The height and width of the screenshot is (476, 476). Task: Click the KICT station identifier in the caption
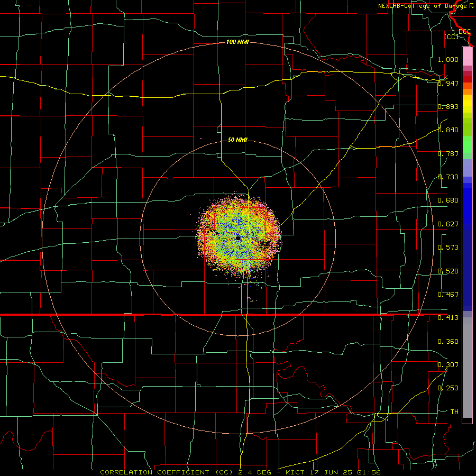[x=296, y=472]
